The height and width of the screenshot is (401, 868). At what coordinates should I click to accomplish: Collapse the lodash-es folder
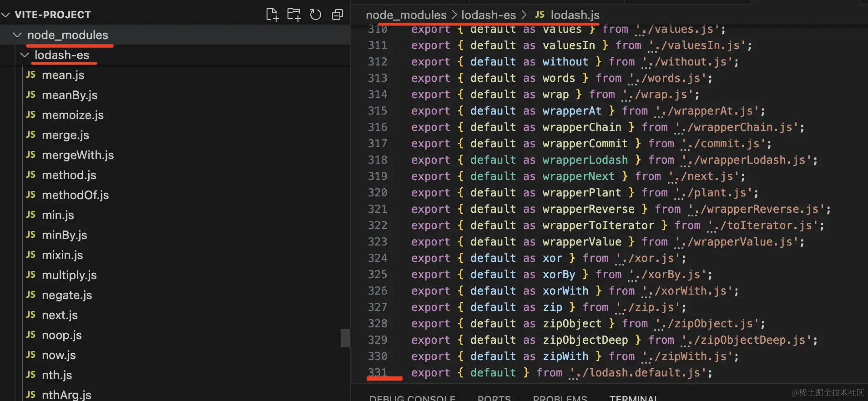pos(25,55)
